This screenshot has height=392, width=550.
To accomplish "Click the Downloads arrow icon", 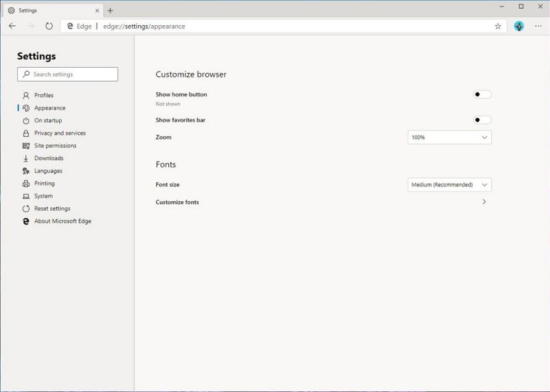I will point(26,158).
